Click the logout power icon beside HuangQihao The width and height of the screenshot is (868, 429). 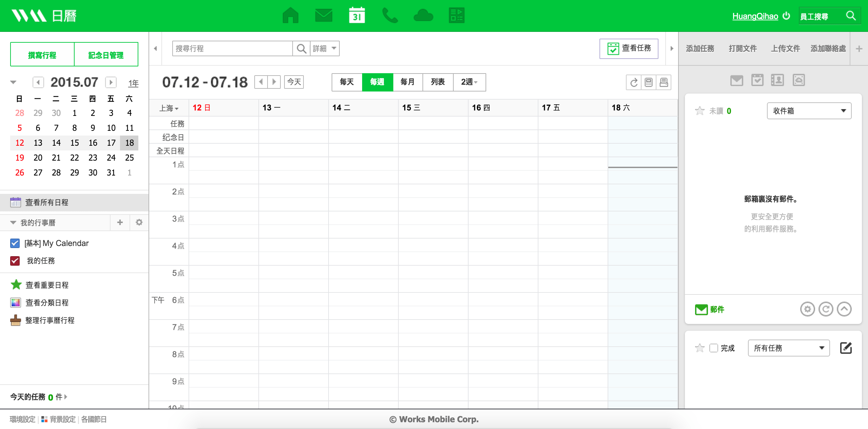click(x=786, y=16)
